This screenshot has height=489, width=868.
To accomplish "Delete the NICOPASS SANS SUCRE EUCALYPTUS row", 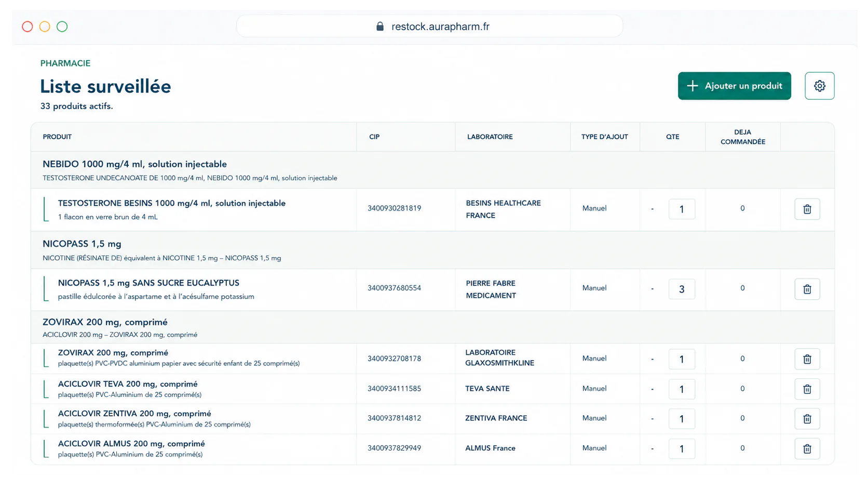I will click(807, 289).
